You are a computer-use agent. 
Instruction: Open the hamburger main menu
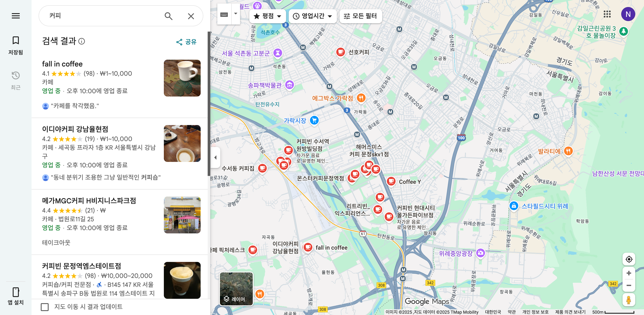16,16
